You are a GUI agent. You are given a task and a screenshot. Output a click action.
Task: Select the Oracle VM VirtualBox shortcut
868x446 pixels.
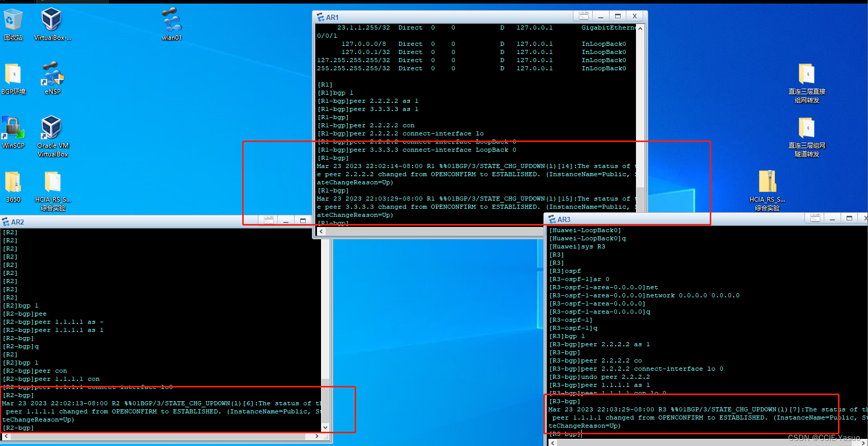click(x=52, y=136)
